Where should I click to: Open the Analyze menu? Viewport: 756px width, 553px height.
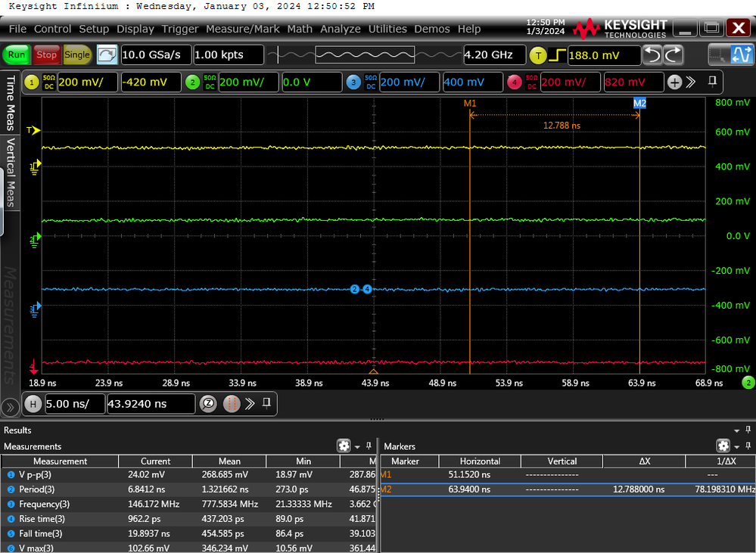tap(340, 29)
